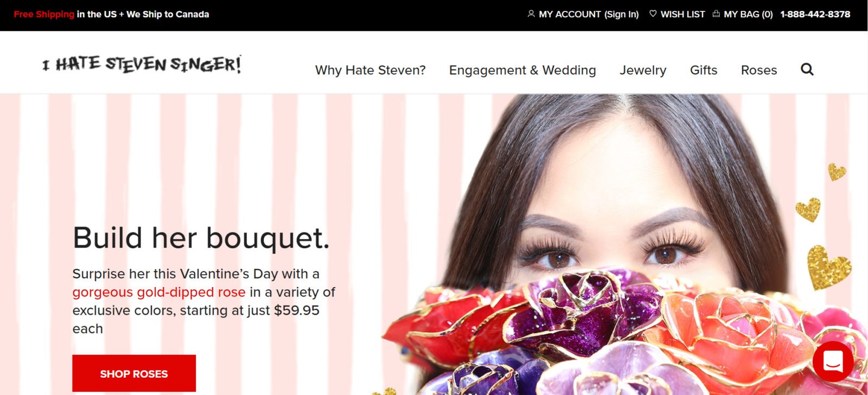This screenshot has width=868, height=395.
Task: Click the Free Shipping banner text
Action: point(44,14)
